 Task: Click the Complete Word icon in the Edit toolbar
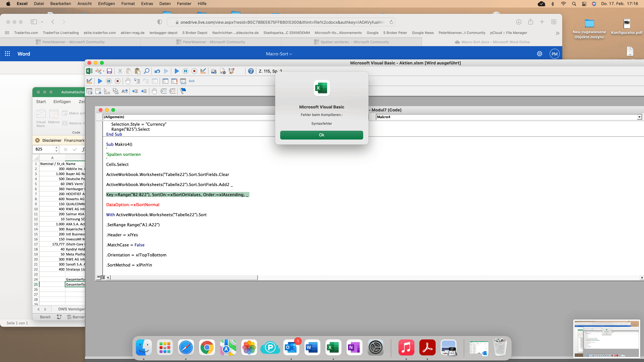pyautogui.click(x=125, y=91)
